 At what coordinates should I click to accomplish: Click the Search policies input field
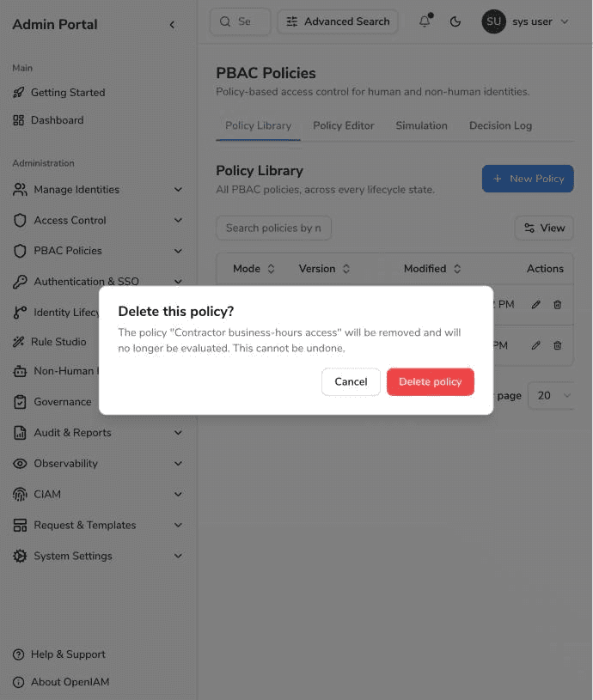pyautogui.click(x=273, y=228)
